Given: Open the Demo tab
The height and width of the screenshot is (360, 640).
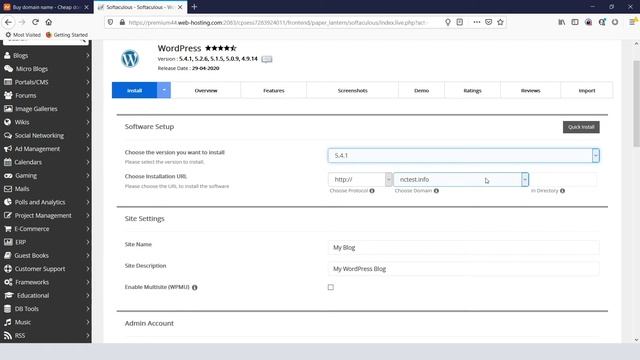Looking at the screenshot, I should [421, 90].
